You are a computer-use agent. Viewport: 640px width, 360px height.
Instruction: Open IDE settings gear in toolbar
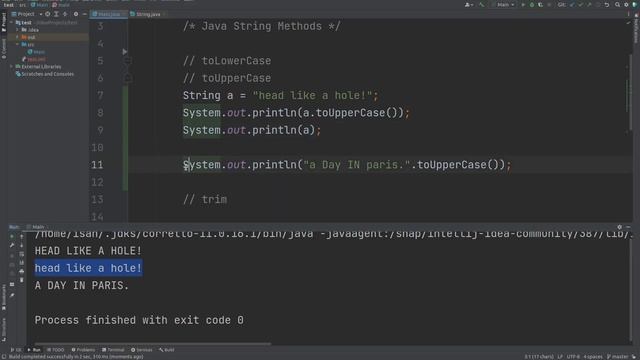pyautogui.click(x=626, y=4)
